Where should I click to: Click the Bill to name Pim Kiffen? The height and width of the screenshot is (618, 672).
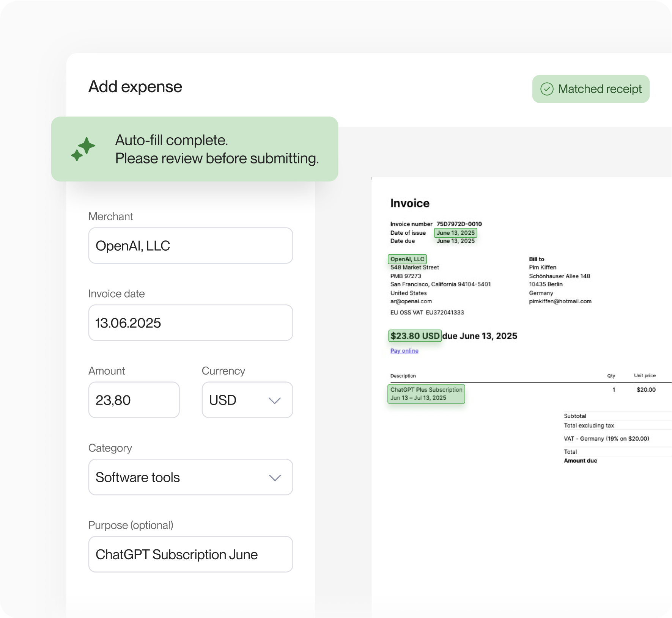543,267
